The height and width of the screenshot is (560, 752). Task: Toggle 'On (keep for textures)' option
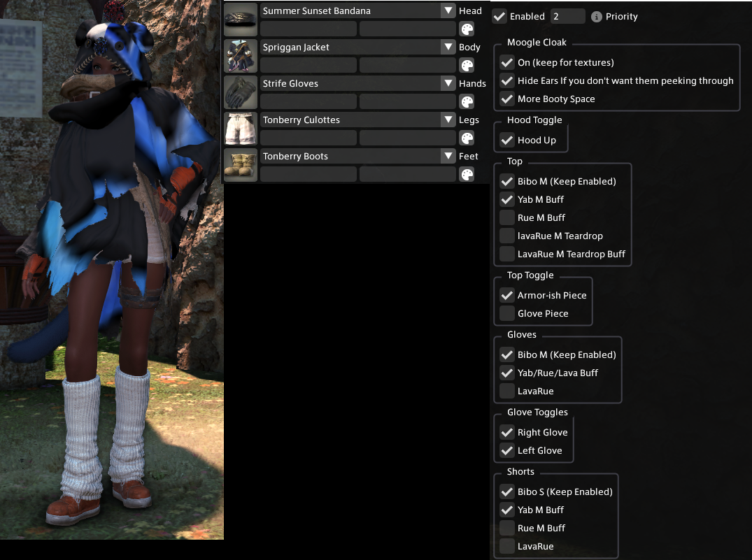[507, 62]
